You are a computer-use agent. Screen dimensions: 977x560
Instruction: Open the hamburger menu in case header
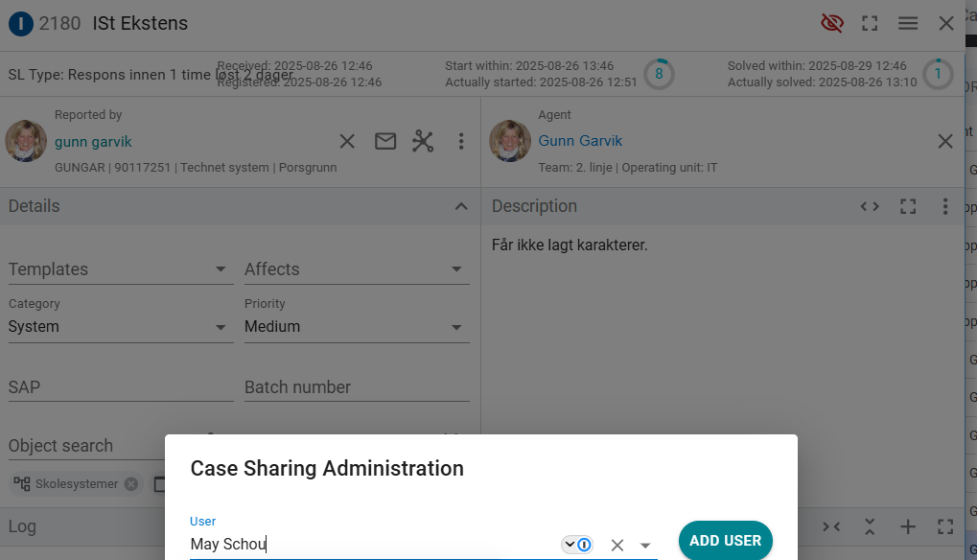click(908, 23)
